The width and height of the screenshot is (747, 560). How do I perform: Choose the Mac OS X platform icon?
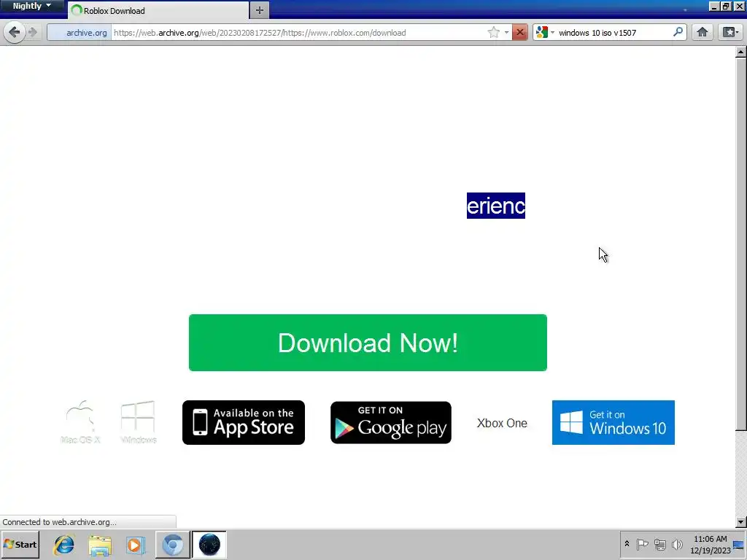click(x=80, y=422)
